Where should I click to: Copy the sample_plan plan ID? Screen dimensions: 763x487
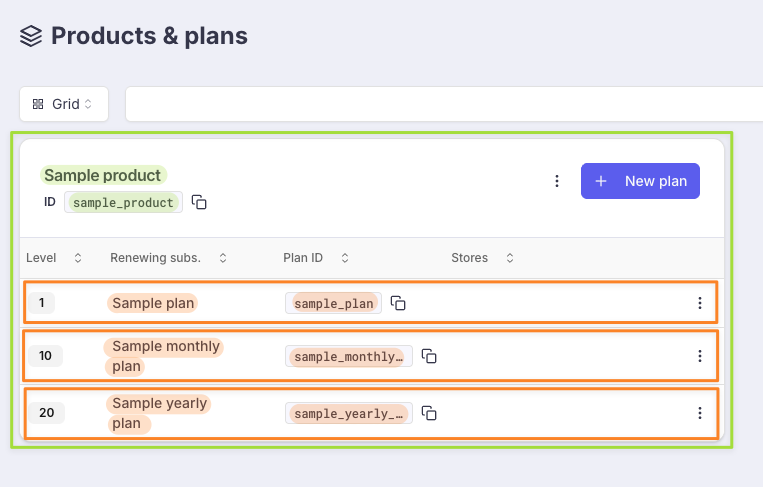click(398, 303)
